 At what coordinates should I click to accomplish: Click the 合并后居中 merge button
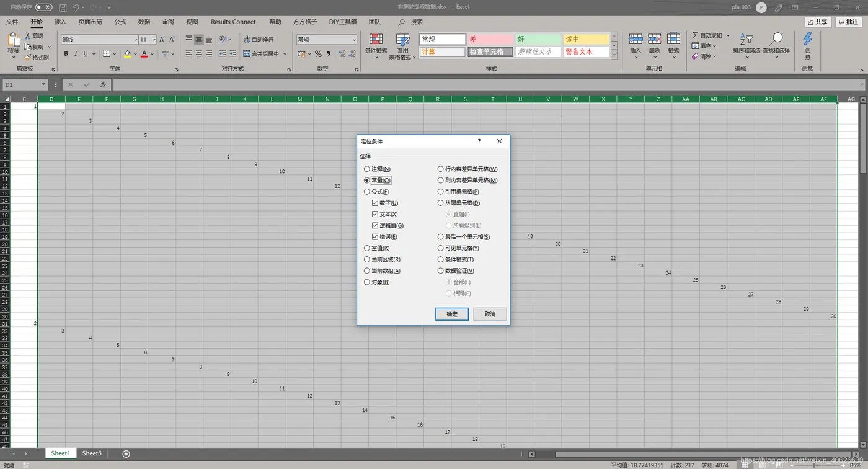(261, 54)
